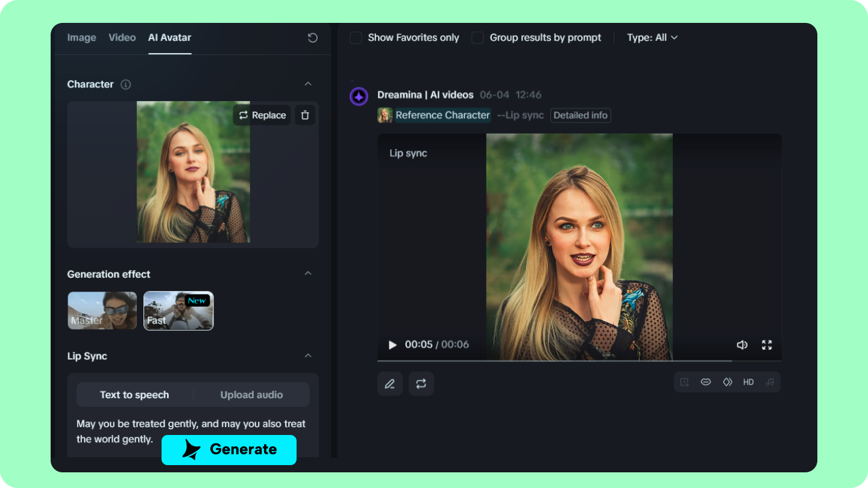Click the lip sync text input field
This screenshot has height=488, width=868.
point(193,431)
